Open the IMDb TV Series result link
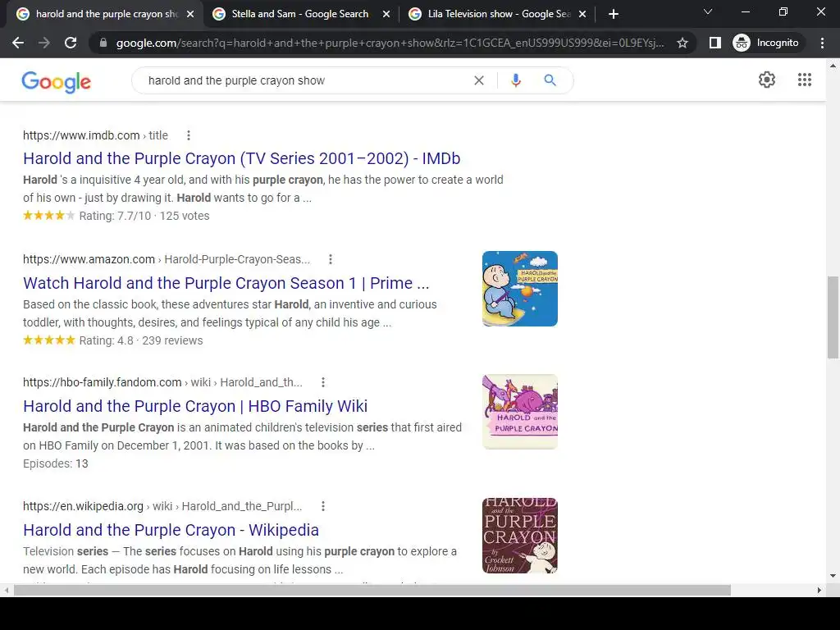This screenshot has height=630, width=840. tap(242, 158)
